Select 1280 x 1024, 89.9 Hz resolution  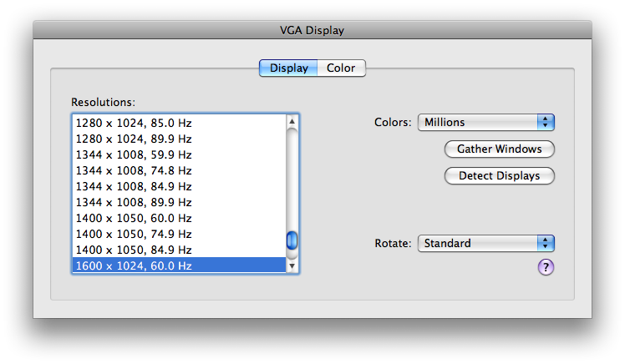click(x=180, y=139)
